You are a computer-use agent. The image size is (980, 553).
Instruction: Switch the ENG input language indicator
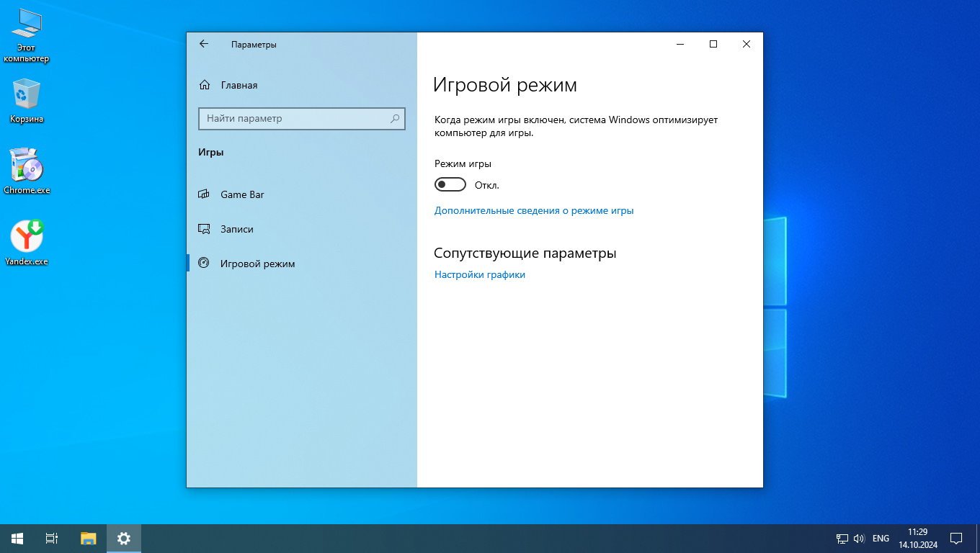pyautogui.click(x=881, y=538)
